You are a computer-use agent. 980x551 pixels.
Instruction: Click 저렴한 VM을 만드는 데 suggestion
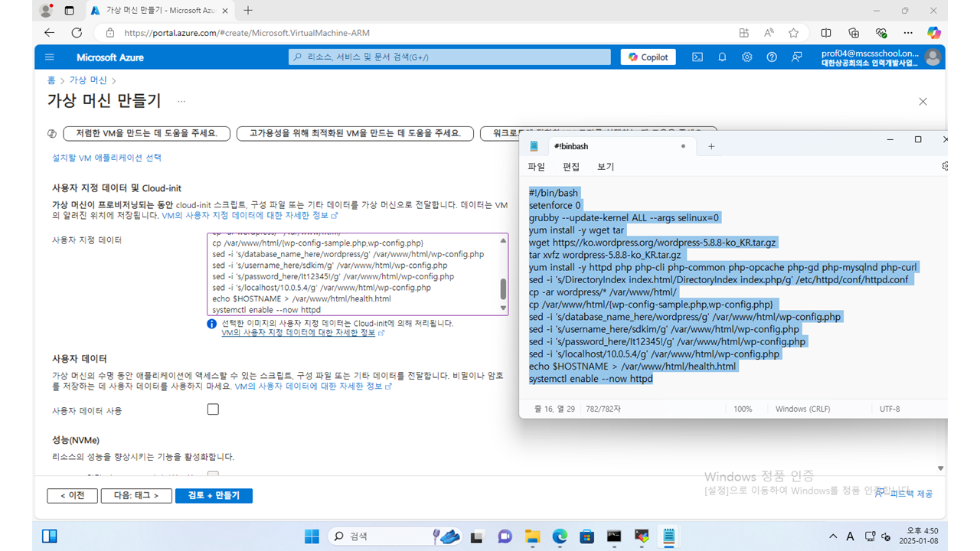click(146, 133)
